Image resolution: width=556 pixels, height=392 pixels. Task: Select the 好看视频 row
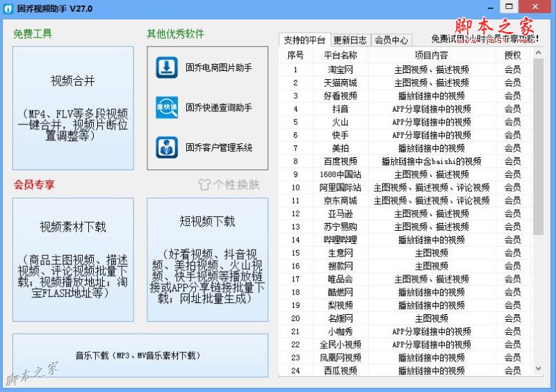[x=405, y=96]
